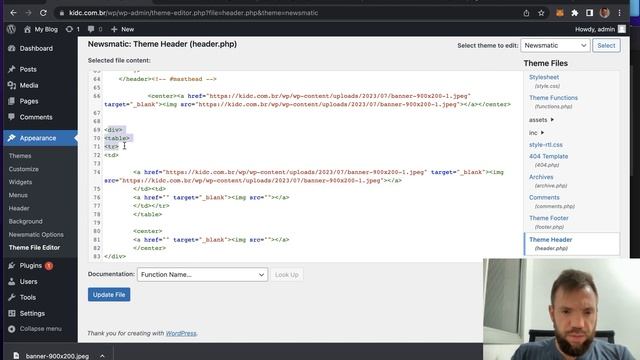Open Customize submenu item
The height and width of the screenshot is (360, 640).
click(x=24, y=169)
